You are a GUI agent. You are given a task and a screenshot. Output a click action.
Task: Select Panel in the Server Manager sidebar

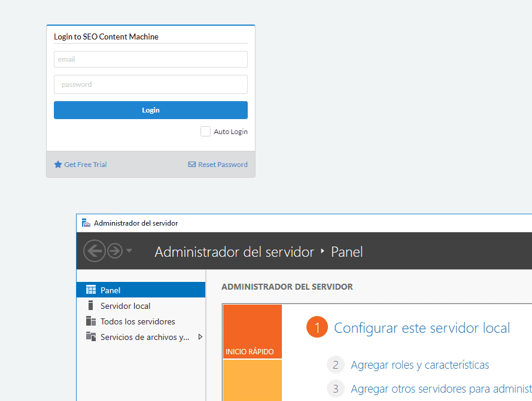click(x=141, y=290)
